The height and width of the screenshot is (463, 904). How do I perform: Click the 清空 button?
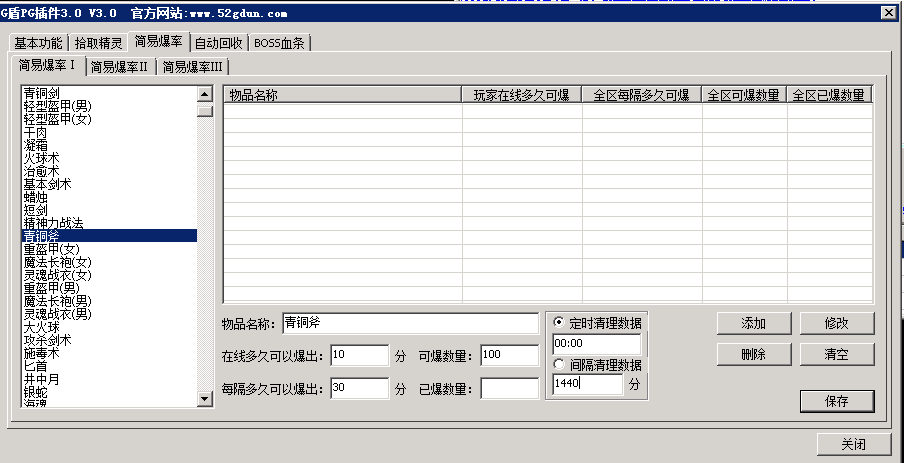coord(837,354)
